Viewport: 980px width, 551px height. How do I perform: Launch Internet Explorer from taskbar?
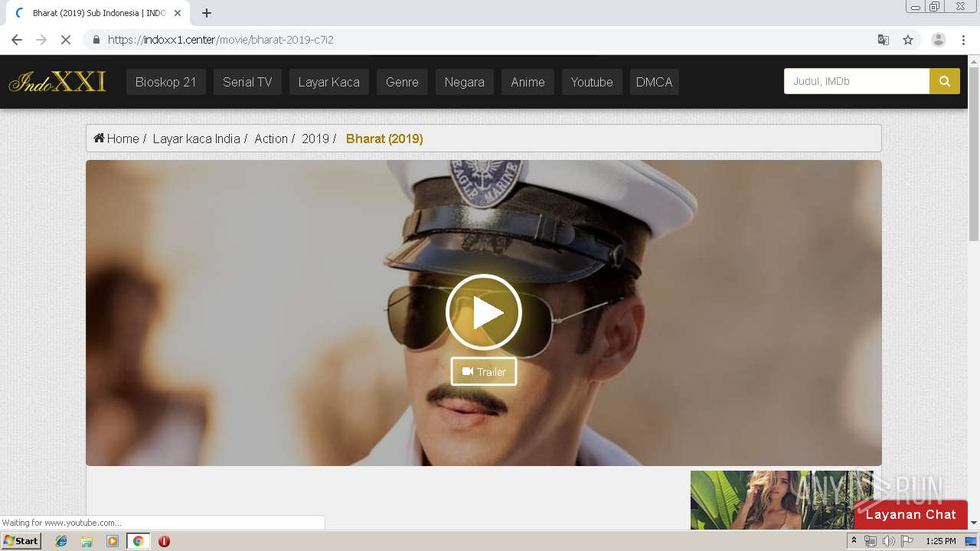point(61,541)
